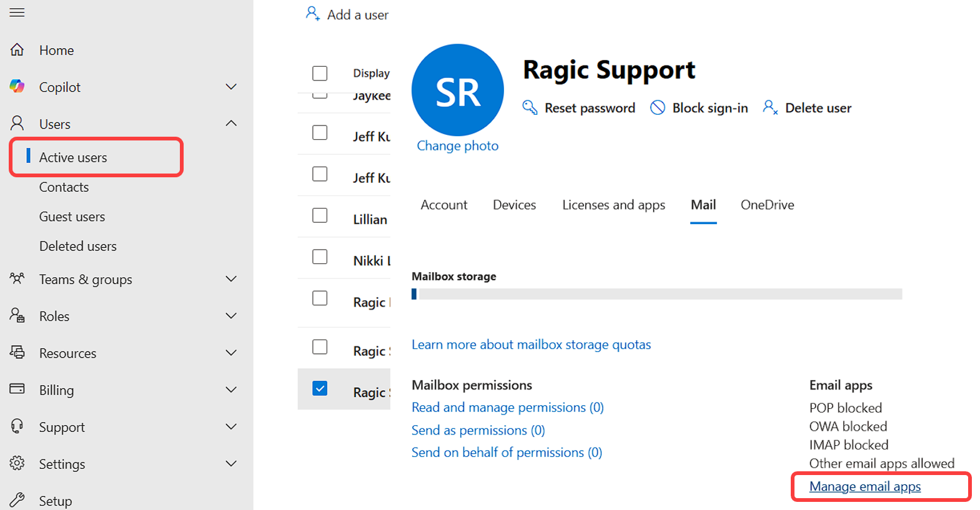Open the Deleted users page
The image size is (980, 510).
point(78,246)
